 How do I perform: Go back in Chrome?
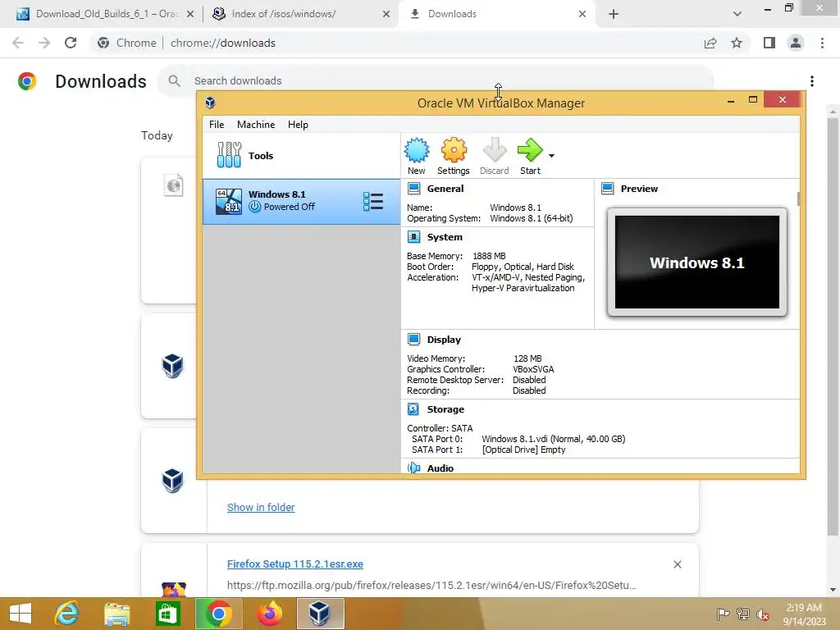click(x=18, y=43)
